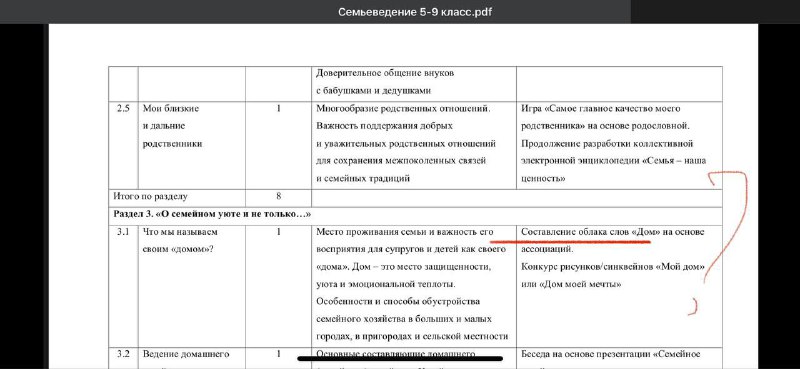Viewport: 800px width, 369px height.
Task: Select the text "Беседа на основе презентации «Семейное"
Action: point(611,354)
